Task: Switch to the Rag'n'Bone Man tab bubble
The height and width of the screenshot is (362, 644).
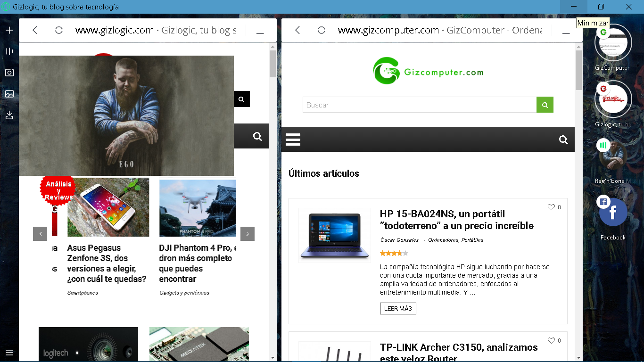Action: pos(613,156)
